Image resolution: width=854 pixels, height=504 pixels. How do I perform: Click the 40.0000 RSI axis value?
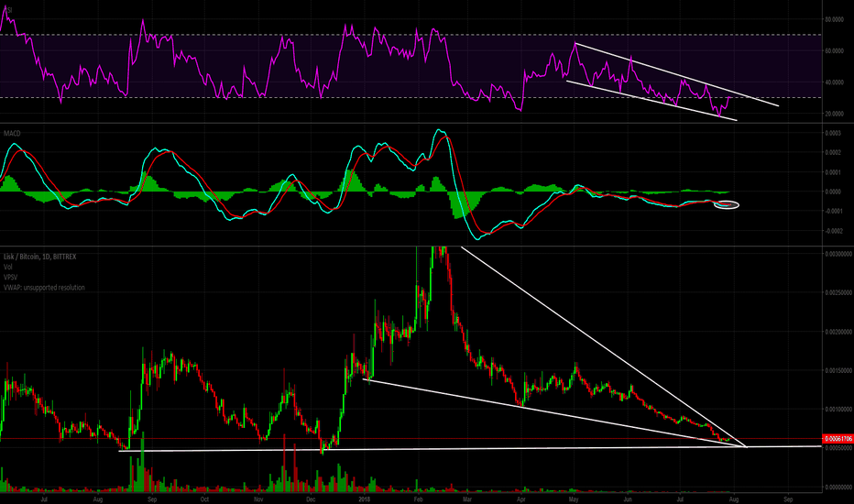(x=835, y=82)
